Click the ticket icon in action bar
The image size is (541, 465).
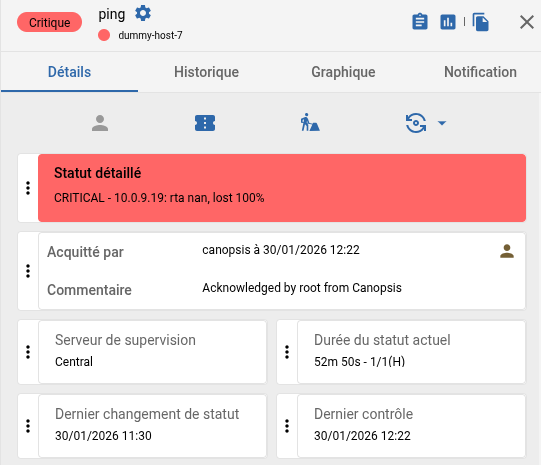click(x=205, y=123)
